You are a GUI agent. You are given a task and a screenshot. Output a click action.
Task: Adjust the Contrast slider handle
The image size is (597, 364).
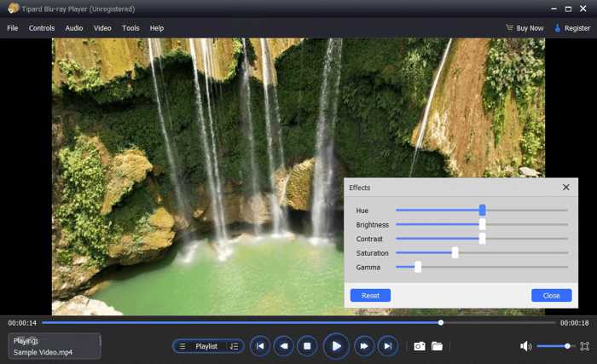point(483,239)
